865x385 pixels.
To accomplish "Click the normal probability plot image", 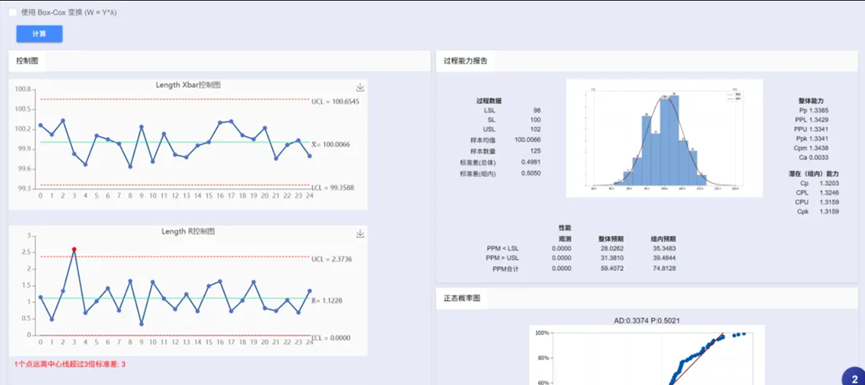I will (x=647, y=355).
